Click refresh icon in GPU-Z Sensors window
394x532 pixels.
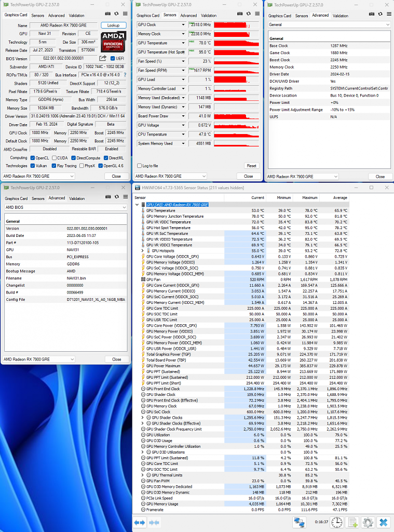(249, 14)
